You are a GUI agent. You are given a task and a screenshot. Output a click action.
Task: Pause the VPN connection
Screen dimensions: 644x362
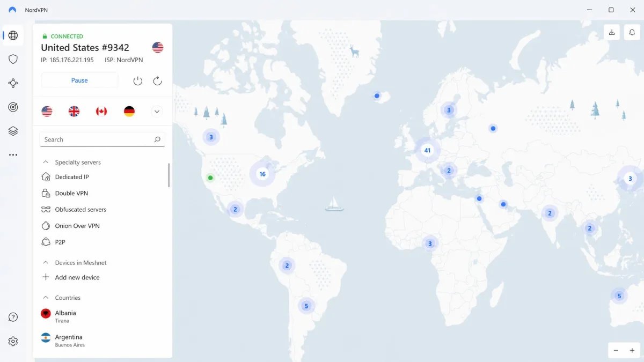pyautogui.click(x=79, y=80)
